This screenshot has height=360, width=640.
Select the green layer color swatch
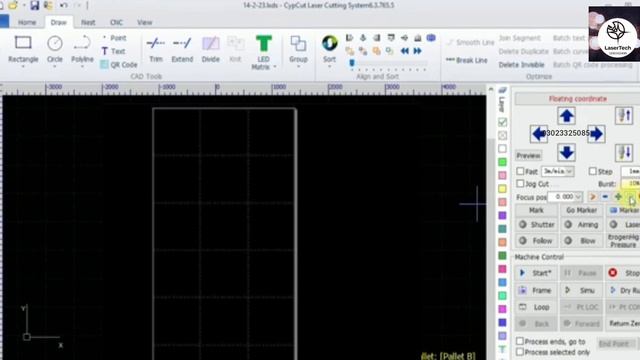502,162
